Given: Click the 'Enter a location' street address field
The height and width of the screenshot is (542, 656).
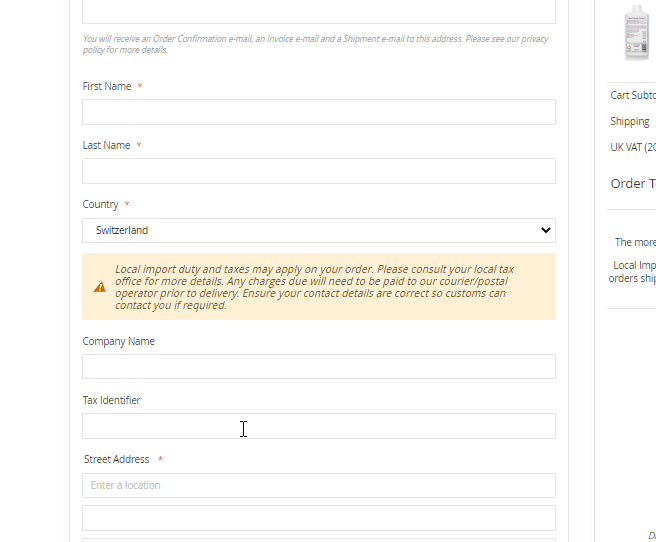Looking at the screenshot, I should tap(318, 485).
